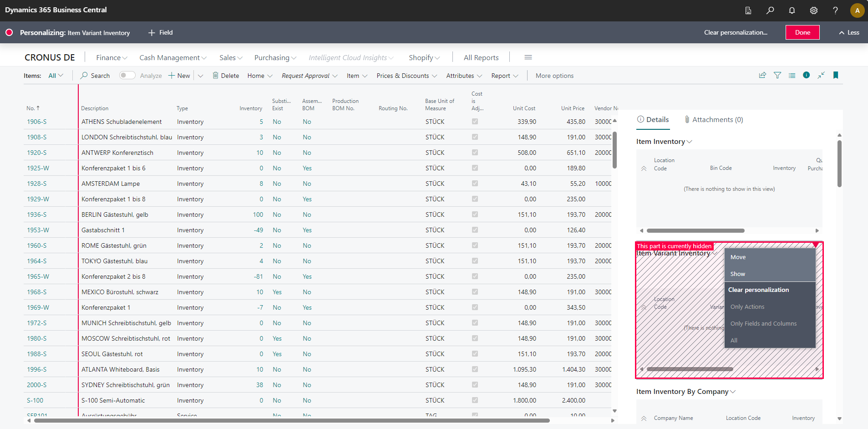Choose Only Fields and Columns option
This screenshot has width=868, height=429.
pyautogui.click(x=770, y=323)
